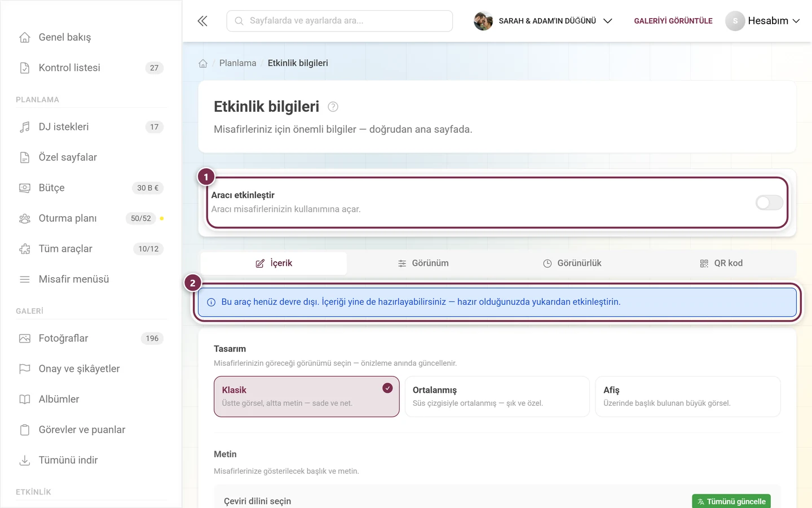This screenshot has height=508, width=812.
Task: Open Tümünü indir download icon
Action: [25, 460]
